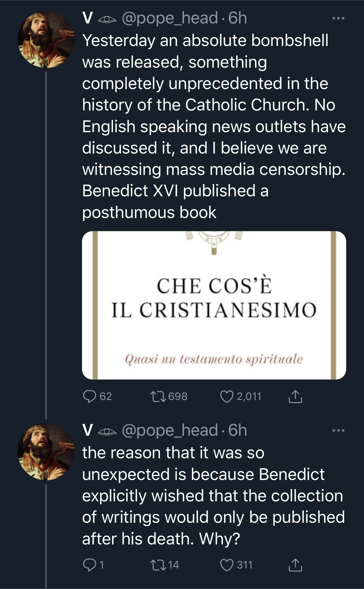Expand the Che cos'è il Cristianesimo book image
Image resolution: width=364 pixels, height=589 pixels.
214,305
